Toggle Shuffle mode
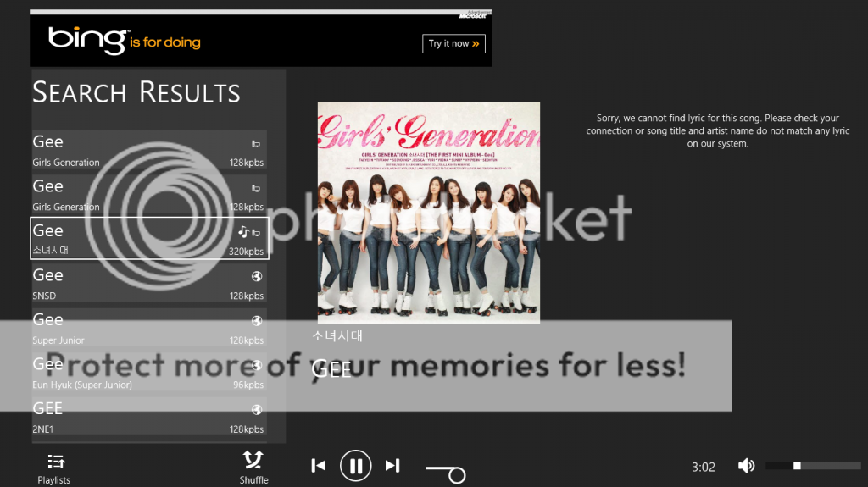 coord(253,461)
